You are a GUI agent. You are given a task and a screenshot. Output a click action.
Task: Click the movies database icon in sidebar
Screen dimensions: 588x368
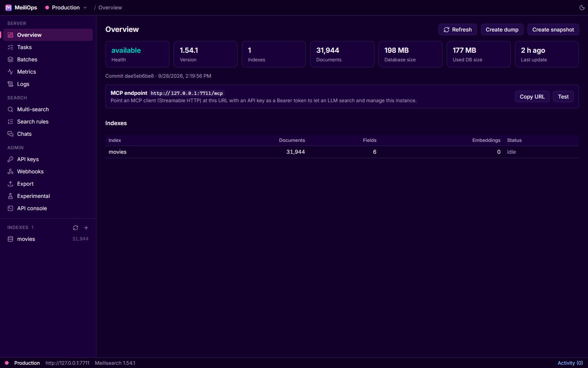[x=11, y=239]
